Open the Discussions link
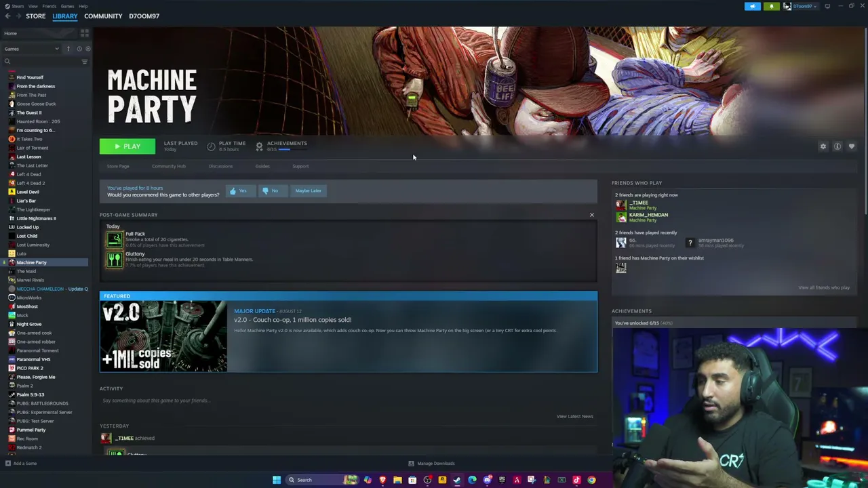Image resolution: width=868 pixels, height=488 pixels. tap(220, 166)
